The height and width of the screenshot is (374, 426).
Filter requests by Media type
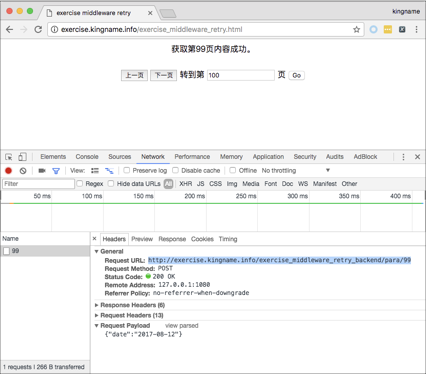pos(251,184)
